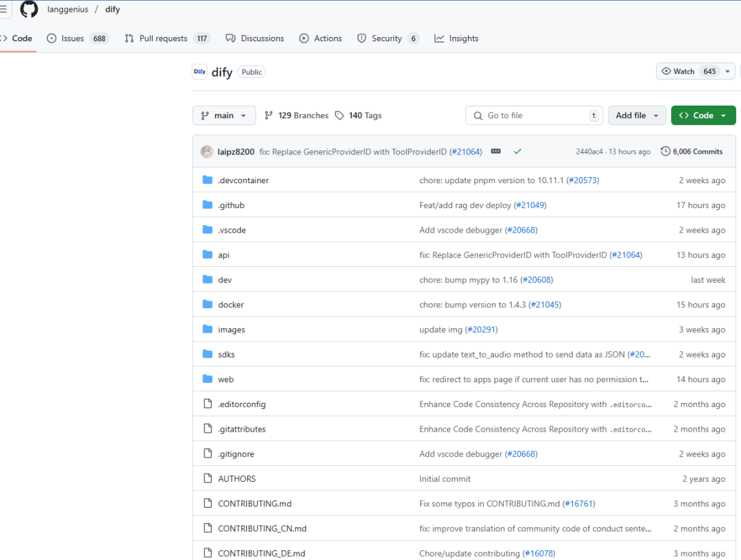Open PR #20291 link in images row
Viewport: 741px width, 560px height.
click(x=482, y=330)
